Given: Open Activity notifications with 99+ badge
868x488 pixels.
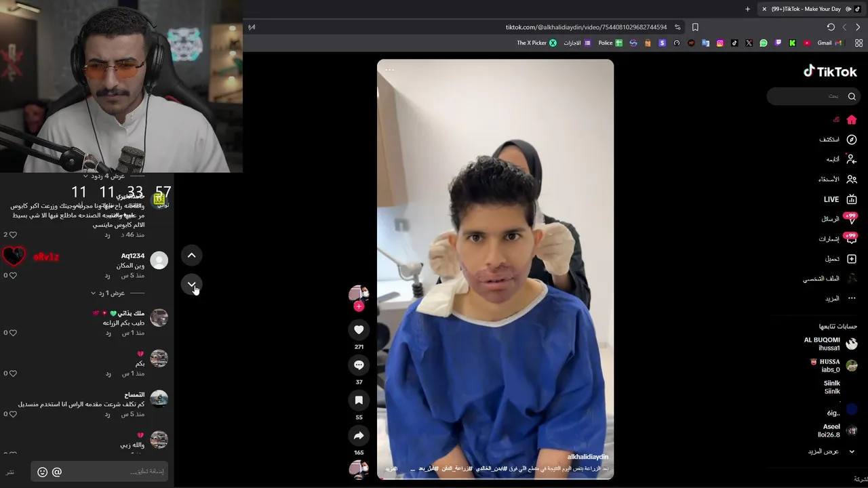Looking at the screenshot, I should click(851, 239).
